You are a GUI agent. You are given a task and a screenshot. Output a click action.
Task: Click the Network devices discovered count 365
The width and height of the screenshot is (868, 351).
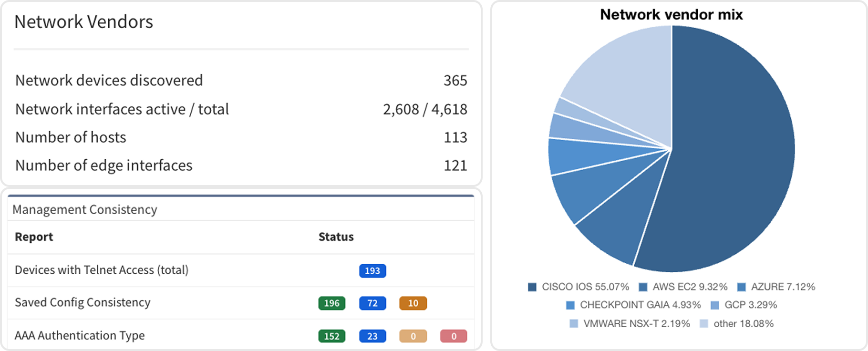(455, 81)
